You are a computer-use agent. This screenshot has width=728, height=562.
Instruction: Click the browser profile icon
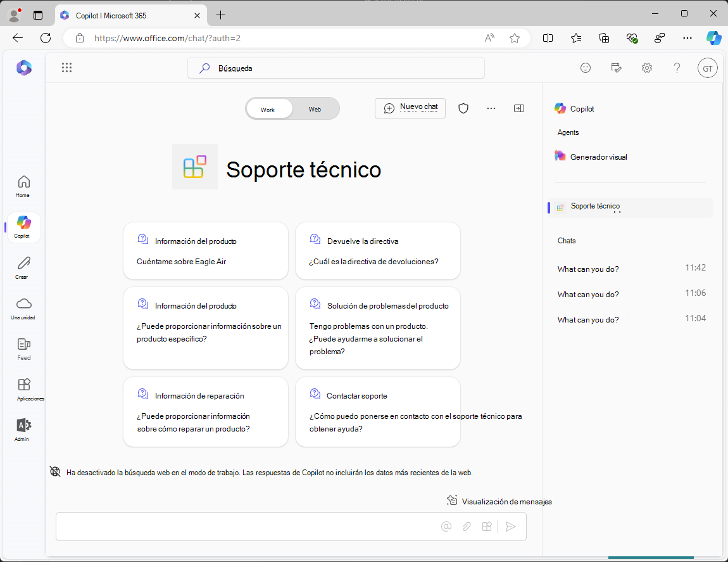(15, 15)
